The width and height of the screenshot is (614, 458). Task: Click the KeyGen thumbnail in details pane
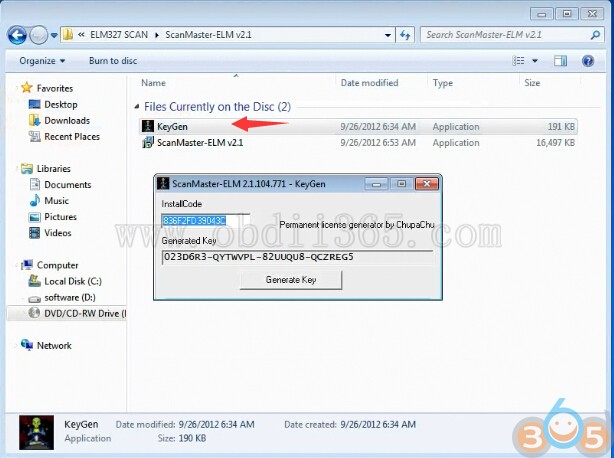point(36,432)
